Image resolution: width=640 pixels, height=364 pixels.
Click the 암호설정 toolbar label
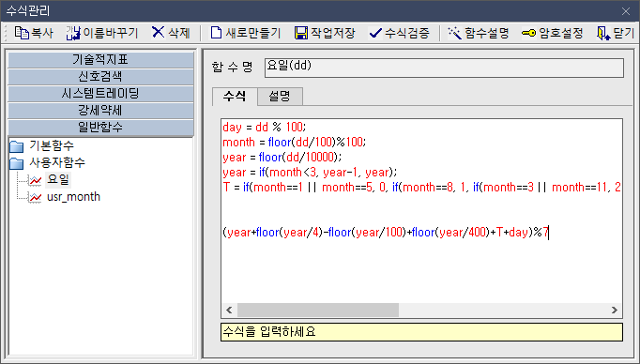tap(561, 33)
